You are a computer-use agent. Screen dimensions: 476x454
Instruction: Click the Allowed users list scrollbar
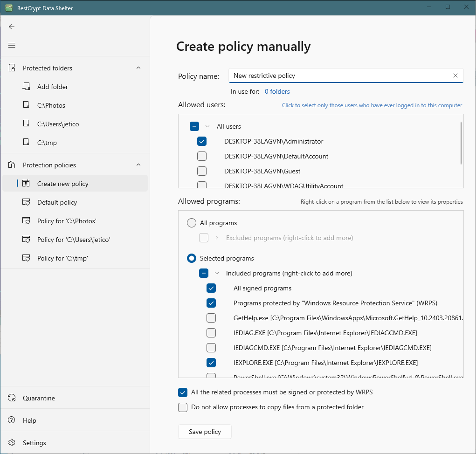tap(461, 143)
